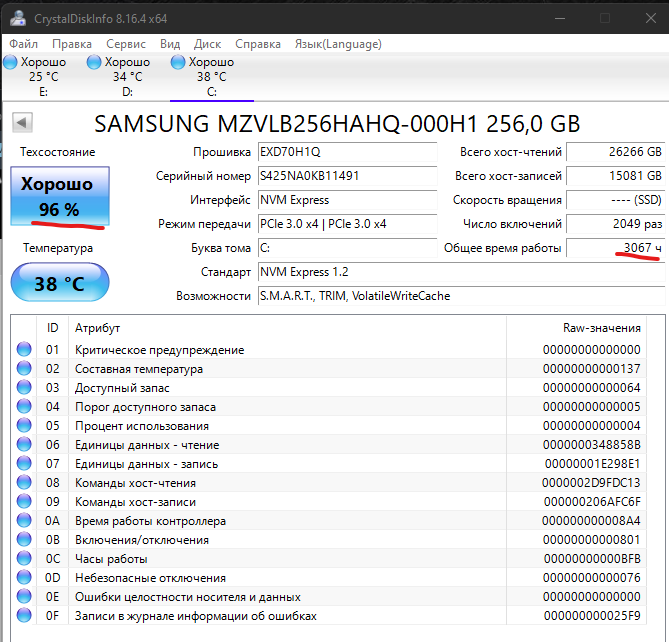Click the power-on count value 2049 раз

pyautogui.click(x=615, y=224)
